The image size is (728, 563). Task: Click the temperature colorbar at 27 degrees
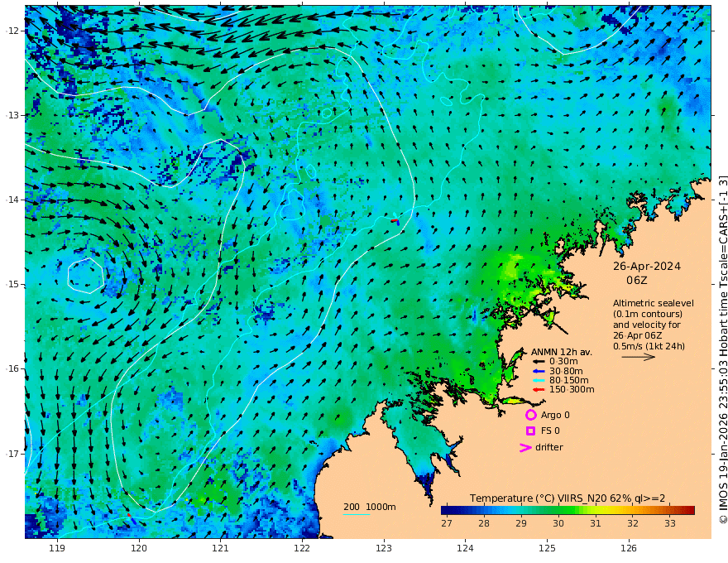(447, 511)
